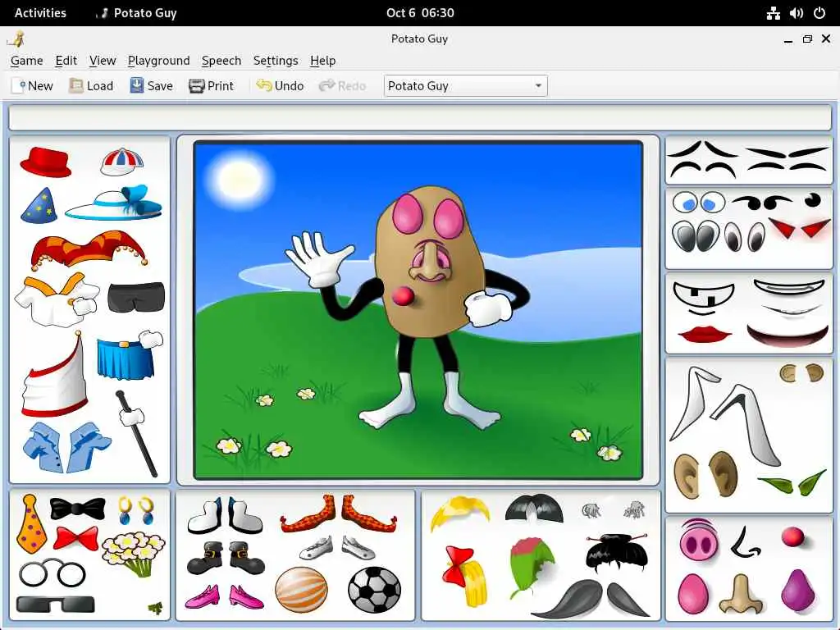Click the Print toolbar button
840x630 pixels.
coord(211,85)
